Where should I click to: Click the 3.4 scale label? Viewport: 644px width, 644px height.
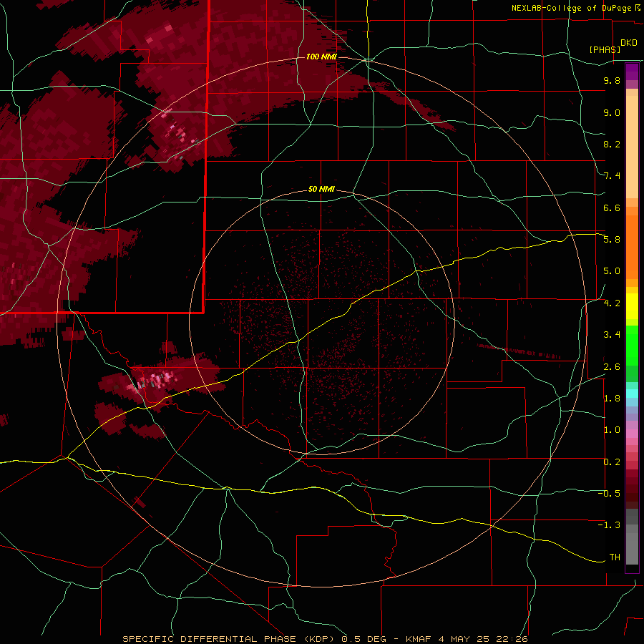pyautogui.click(x=612, y=335)
